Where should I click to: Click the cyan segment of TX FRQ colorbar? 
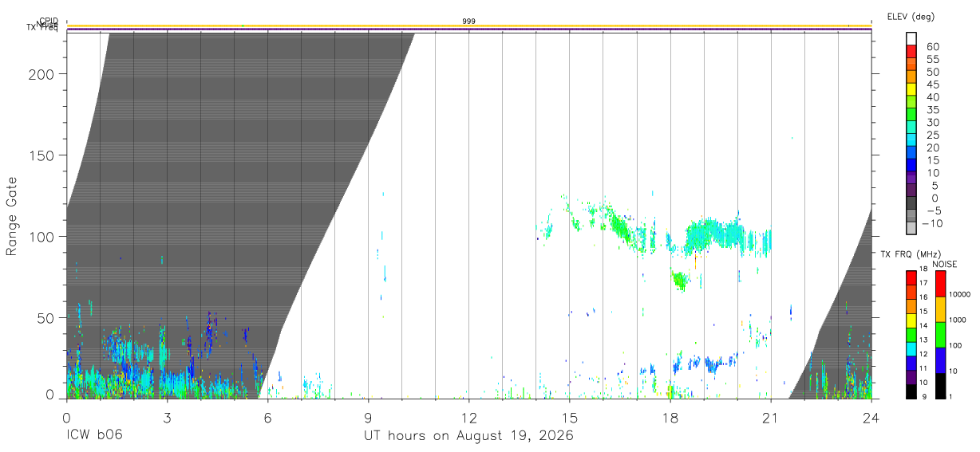(911, 349)
